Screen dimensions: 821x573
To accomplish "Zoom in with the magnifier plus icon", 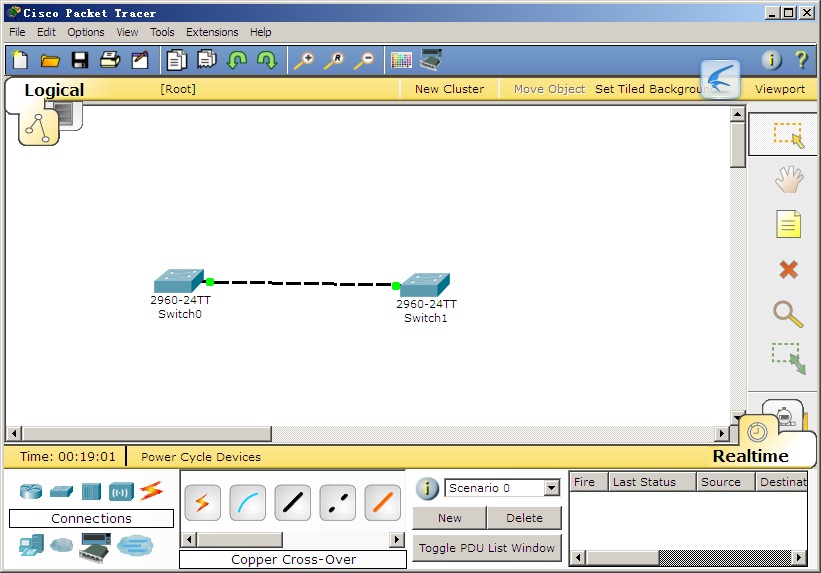I will coord(304,60).
